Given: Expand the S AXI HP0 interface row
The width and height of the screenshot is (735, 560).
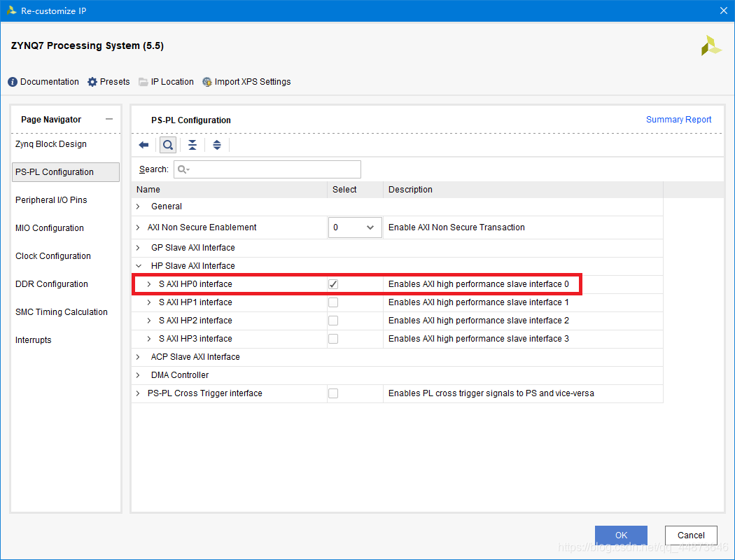Looking at the screenshot, I should pyautogui.click(x=149, y=284).
